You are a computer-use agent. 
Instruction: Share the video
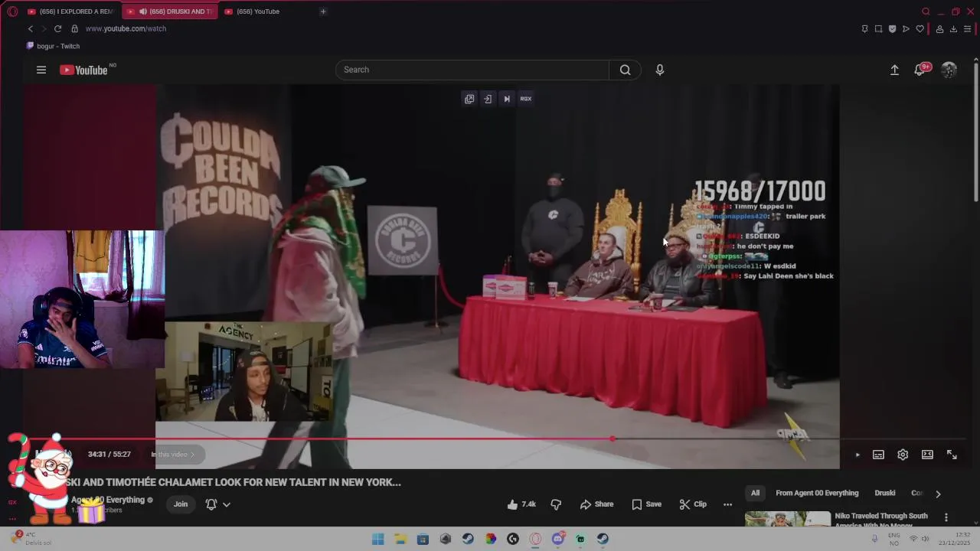click(x=596, y=504)
